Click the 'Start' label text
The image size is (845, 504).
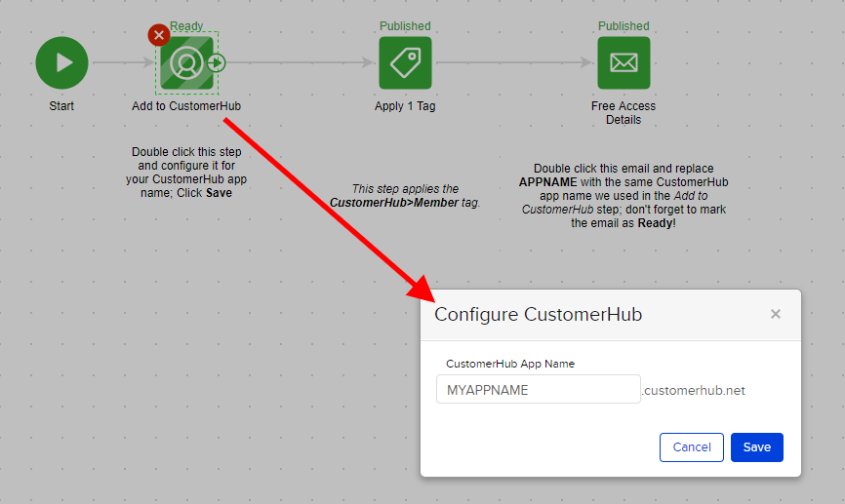[61, 106]
